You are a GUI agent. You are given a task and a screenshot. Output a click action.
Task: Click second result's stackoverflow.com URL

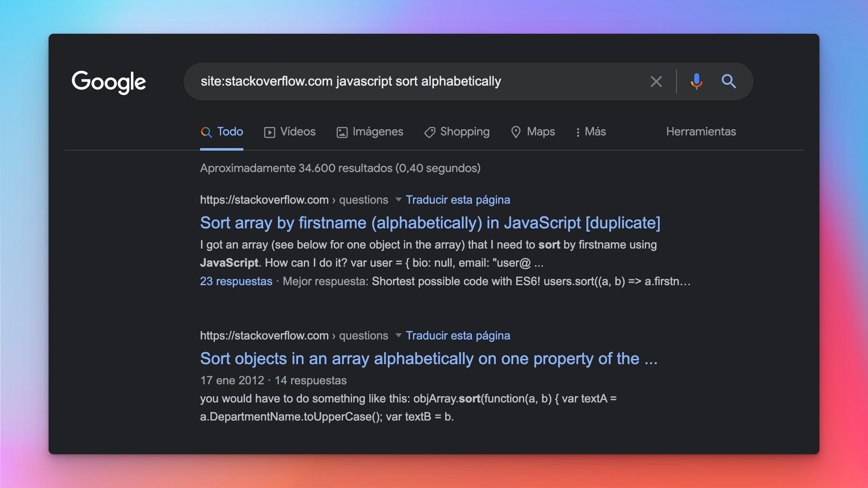[294, 336]
